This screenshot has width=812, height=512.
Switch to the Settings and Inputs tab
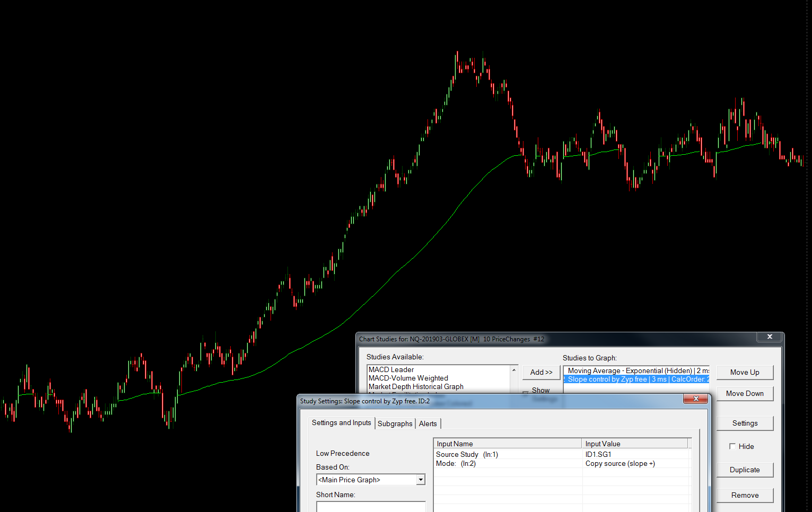pyautogui.click(x=342, y=422)
